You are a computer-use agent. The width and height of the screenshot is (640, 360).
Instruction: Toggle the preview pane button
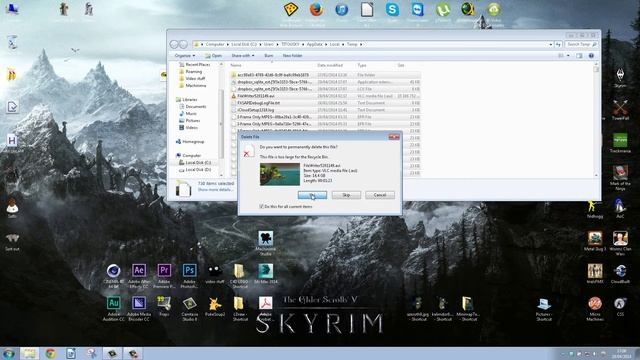[579, 56]
